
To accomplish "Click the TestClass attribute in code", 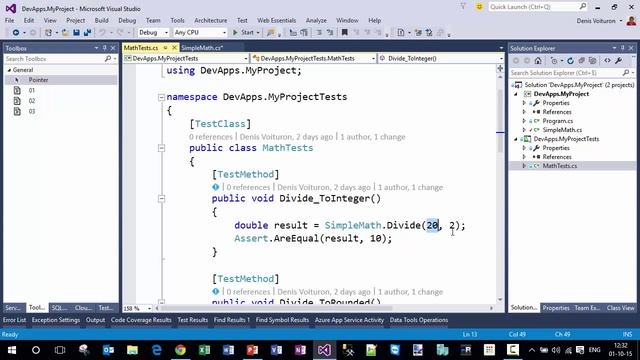I will (220, 124).
